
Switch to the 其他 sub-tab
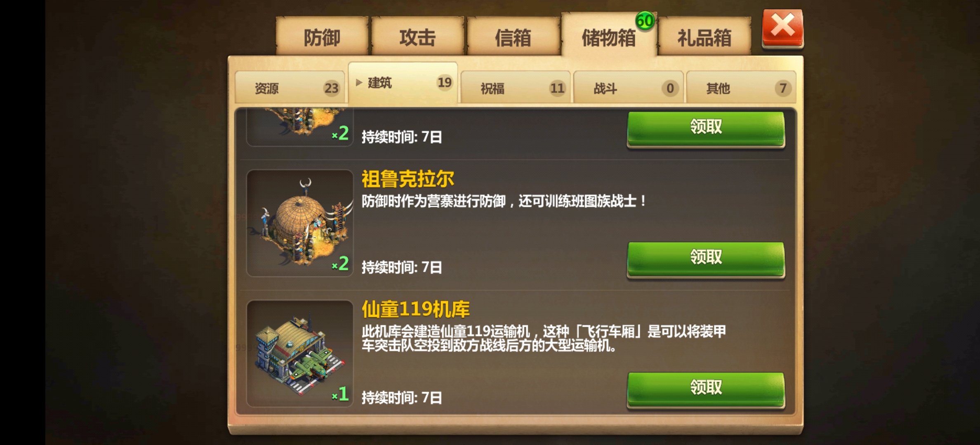(x=741, y=87)
